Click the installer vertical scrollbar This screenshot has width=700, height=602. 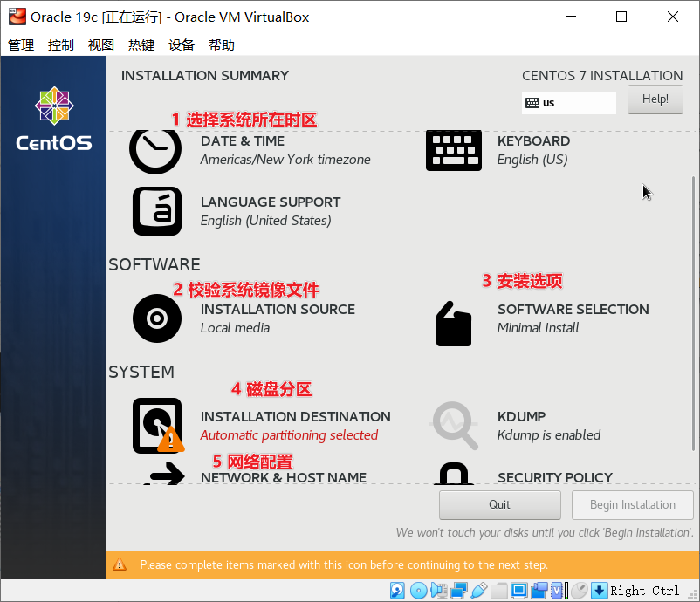[x=693, y=313]
